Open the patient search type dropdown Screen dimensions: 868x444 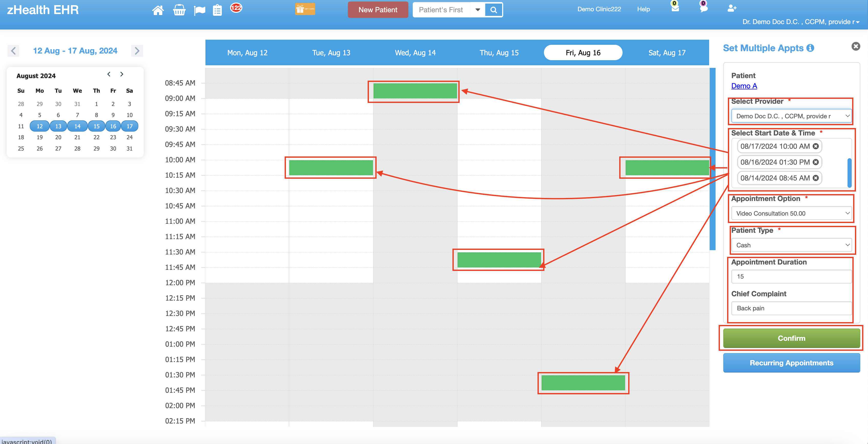coord(478,10)
